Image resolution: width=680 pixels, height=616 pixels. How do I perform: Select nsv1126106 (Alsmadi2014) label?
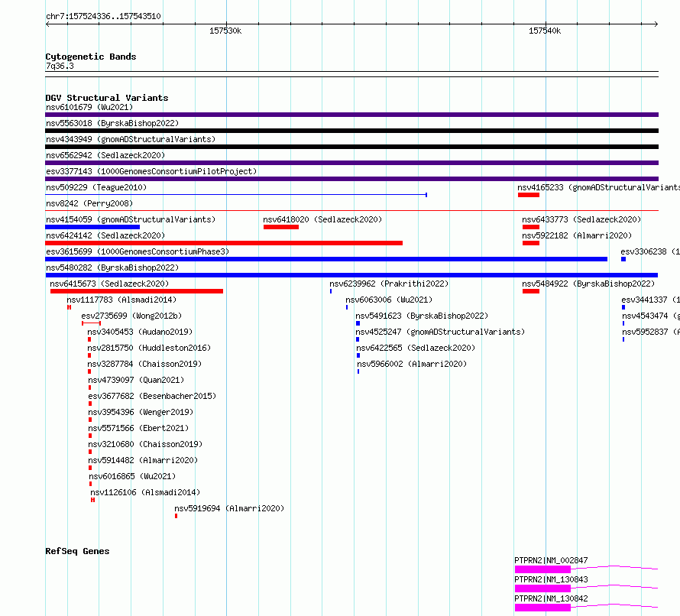pyautogui.click(x=145, y=492)
